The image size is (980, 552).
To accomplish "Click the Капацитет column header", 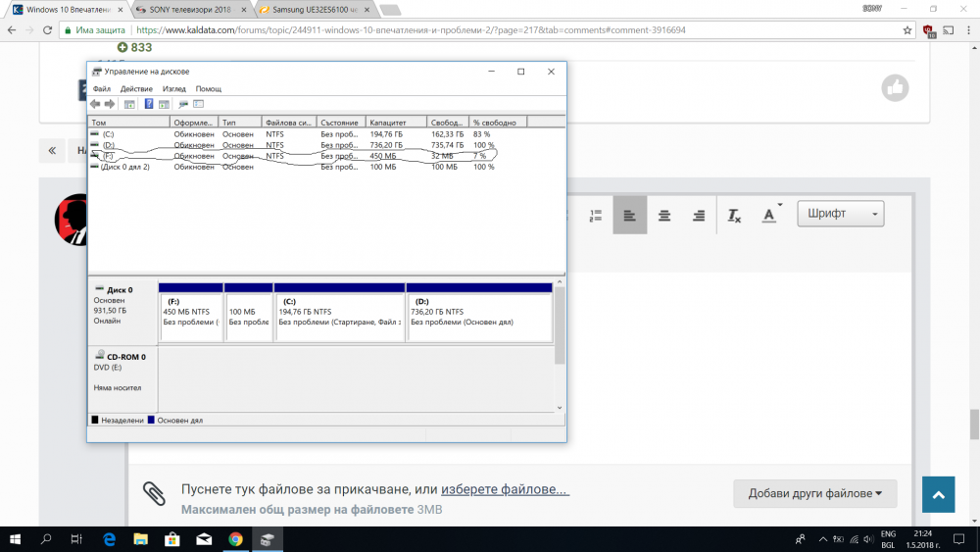I will [396, 123].
